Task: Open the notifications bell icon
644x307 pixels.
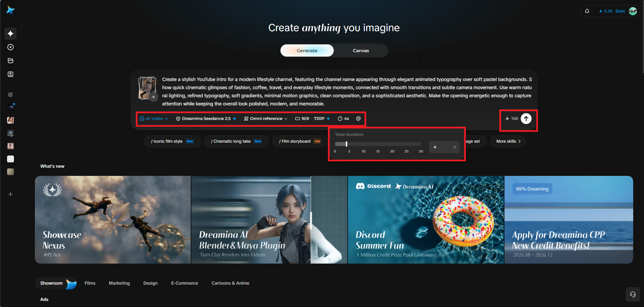Action: (587, 11)
